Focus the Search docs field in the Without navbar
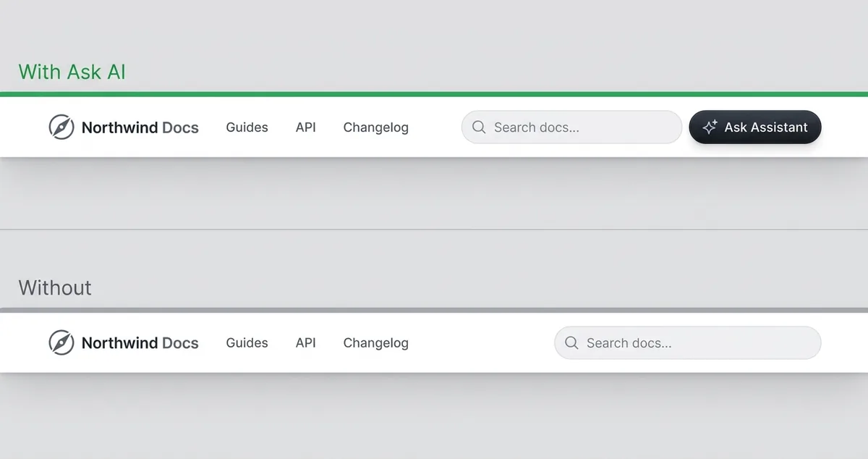This screenshot has width=868, height=459. (687, 343)
